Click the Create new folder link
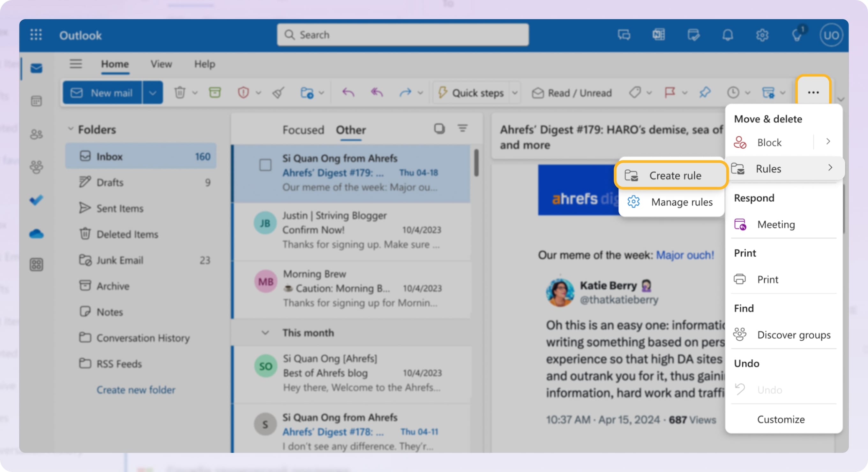This screenshot has width=868, height=472. pyautogui.click(x=135, y=389)
